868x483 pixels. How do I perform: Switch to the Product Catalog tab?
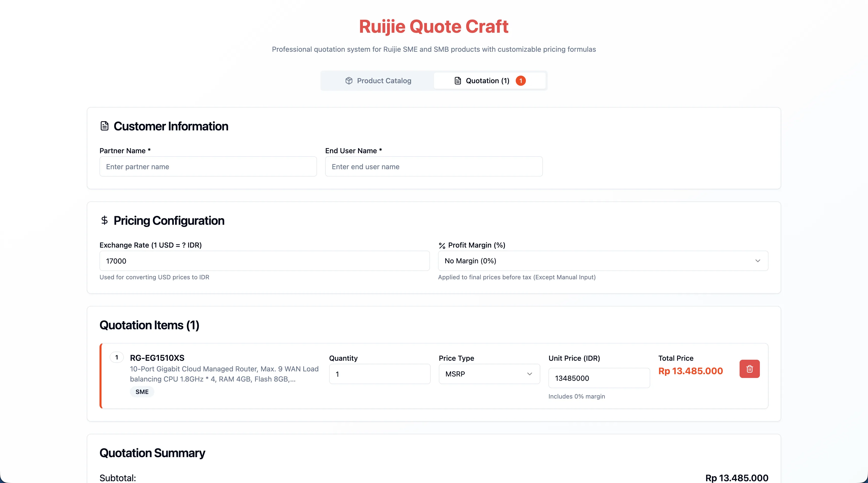click(378, 81)
